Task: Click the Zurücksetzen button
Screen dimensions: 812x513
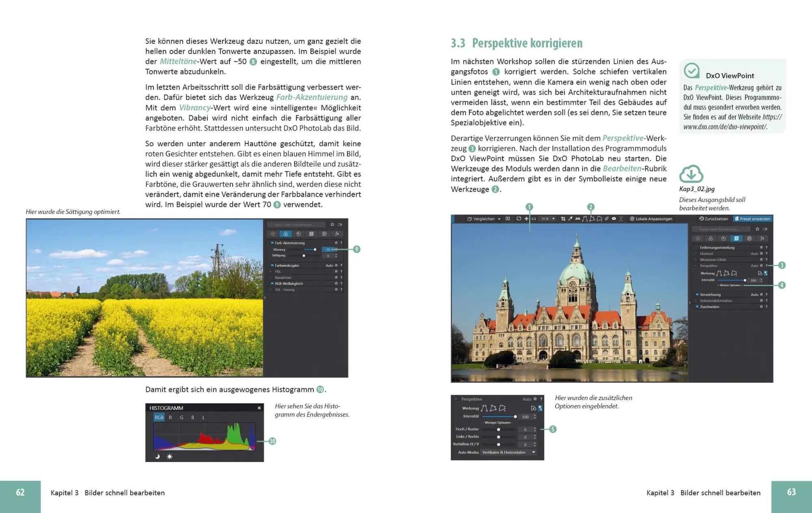Action: click(x=714, y=219)
